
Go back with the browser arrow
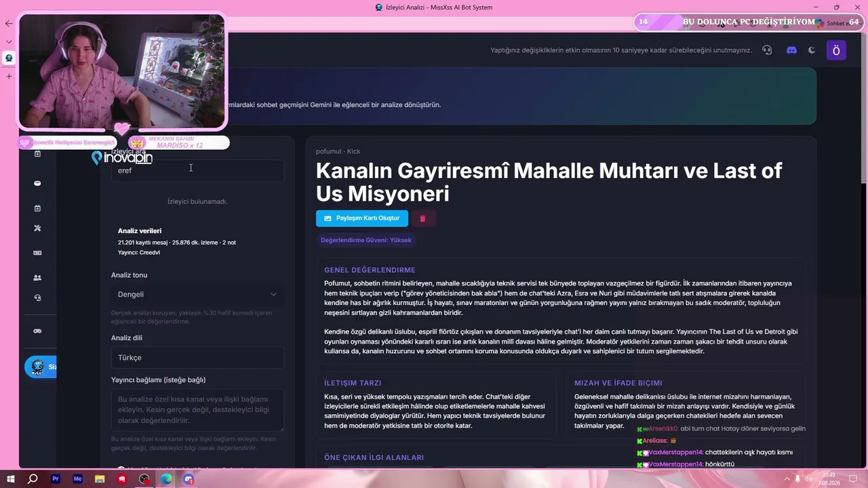tap(9, 23)
